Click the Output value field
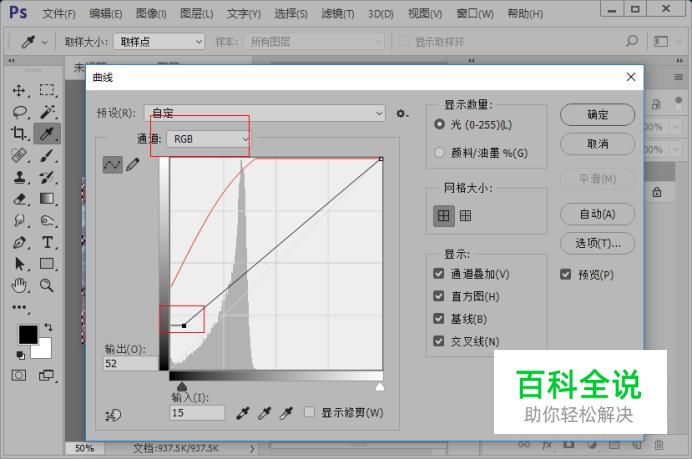This screenshot has height=459, width=692. [130, 363]
